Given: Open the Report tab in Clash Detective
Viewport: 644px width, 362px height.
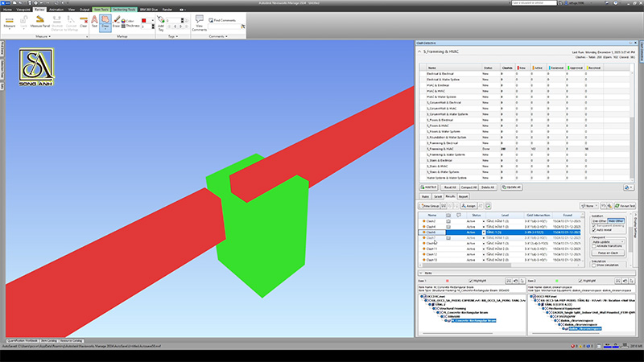Looking at the screenshot, I should [x=464, y=195].
